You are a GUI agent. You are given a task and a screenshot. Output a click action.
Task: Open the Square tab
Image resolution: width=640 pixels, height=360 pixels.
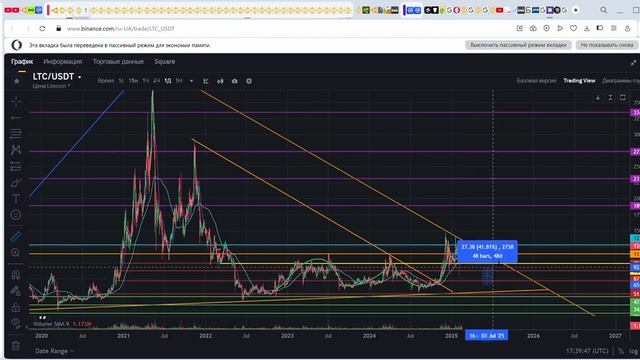(x=164, y=62)
